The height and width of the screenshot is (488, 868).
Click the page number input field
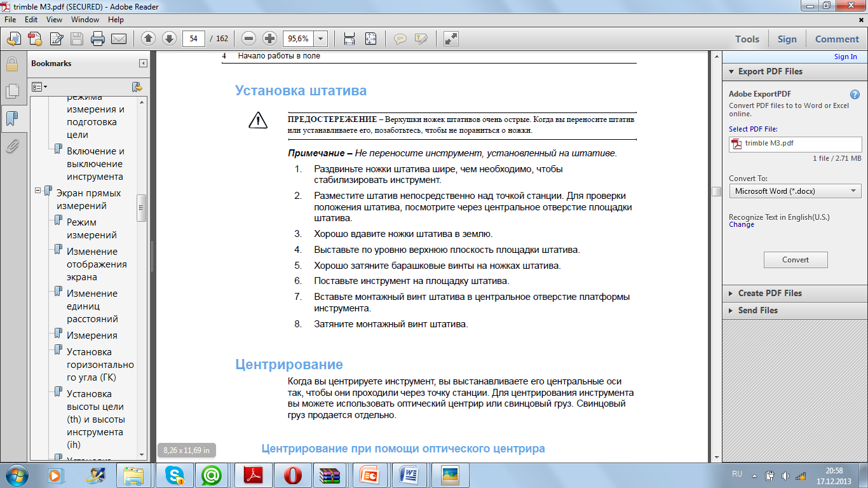[194, 39]
